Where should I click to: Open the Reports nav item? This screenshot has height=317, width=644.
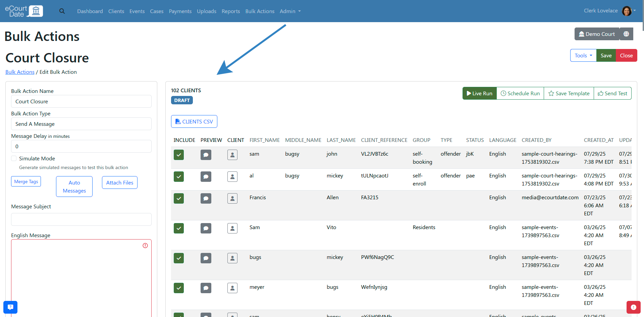[231, 11]
